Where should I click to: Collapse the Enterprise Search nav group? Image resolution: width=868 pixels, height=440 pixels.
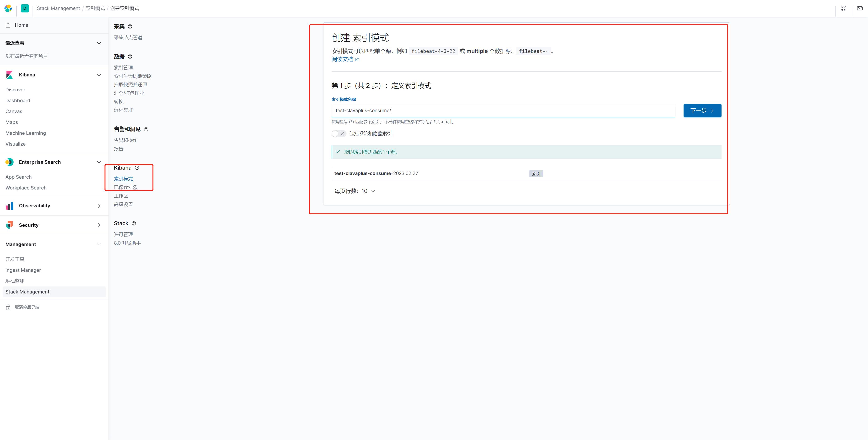pyautogui.click(x=99, y=162)
